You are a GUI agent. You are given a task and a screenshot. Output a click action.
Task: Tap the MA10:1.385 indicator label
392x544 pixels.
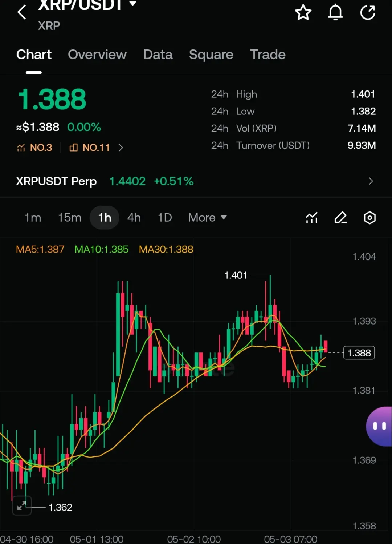pyautogui.click(x=102, y=249)
